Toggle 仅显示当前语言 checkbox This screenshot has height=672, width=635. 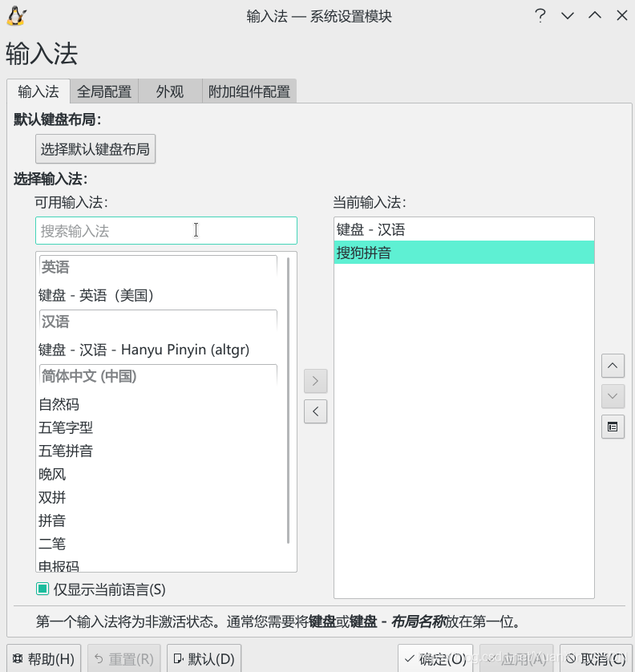coord(42,589)
